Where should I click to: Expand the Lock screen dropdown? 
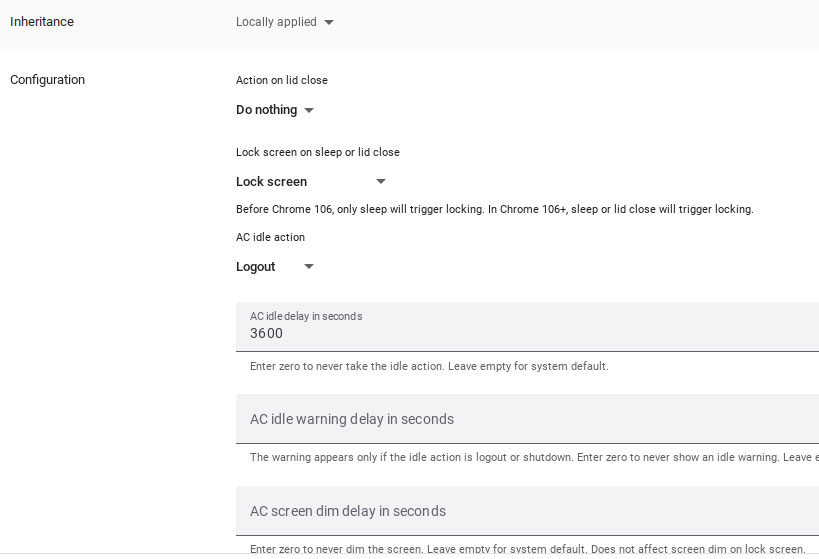click(272, 182)
